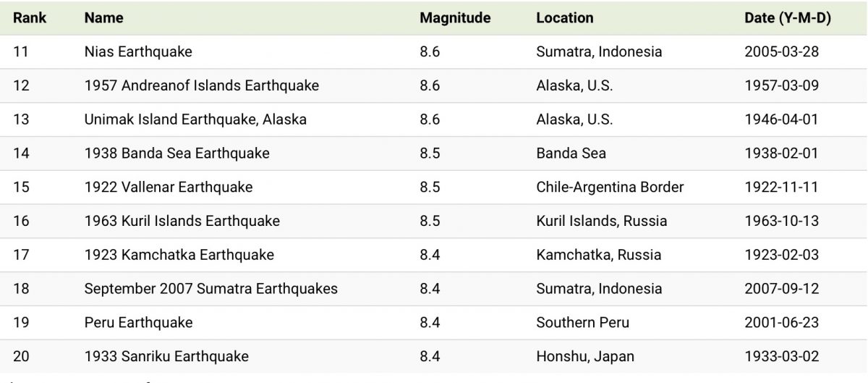This screenshot has height=383, width=868.
Task: Click the Rank column header
Action: [x=30, y=18]
